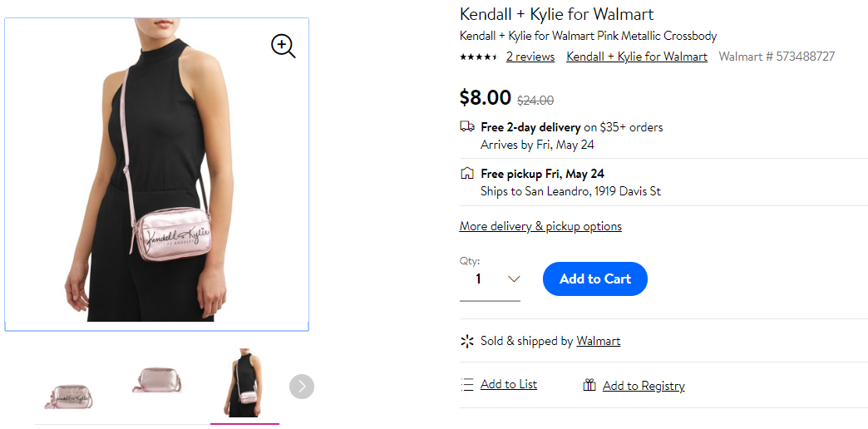Click Add to Registry link

click(x=644, y=386)
